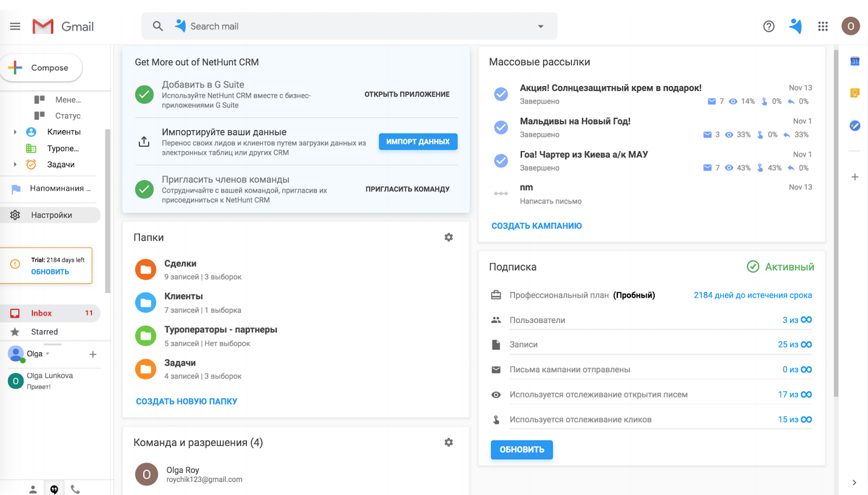
Task: Expand the Клиенты folder arrow
Action: (15, 132)
